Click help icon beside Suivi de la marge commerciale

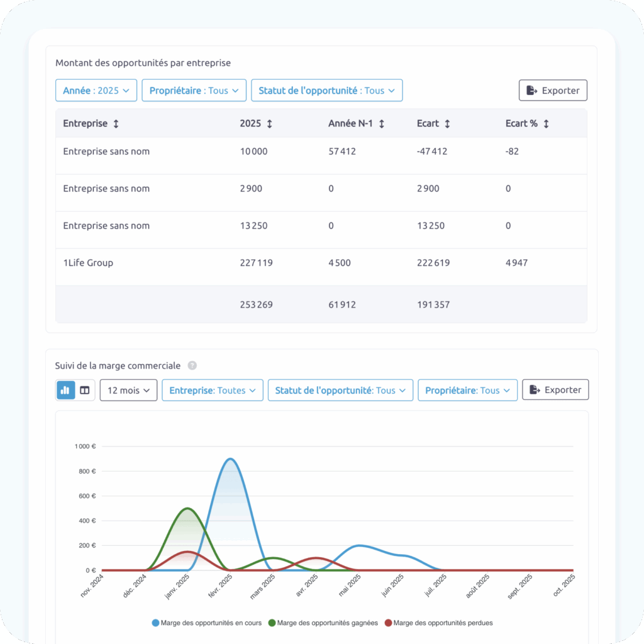pyautogui.click(x=192, y=365)
